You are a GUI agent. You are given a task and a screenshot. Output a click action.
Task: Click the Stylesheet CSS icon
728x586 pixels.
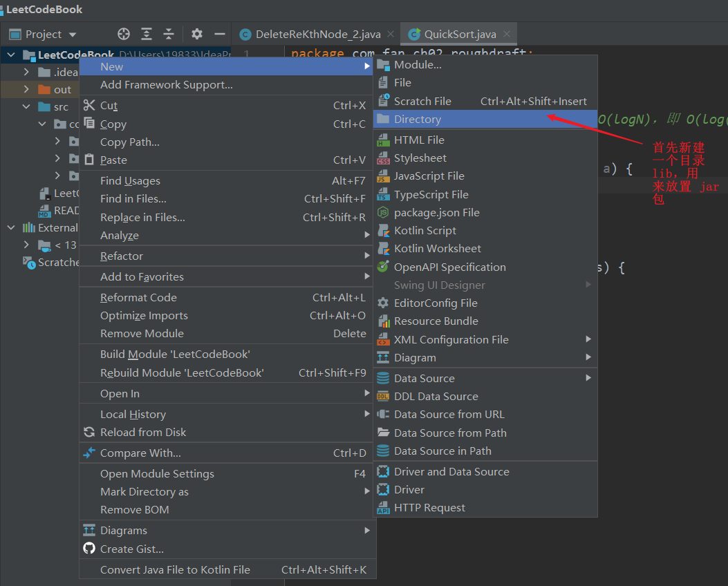coord(383,158)
